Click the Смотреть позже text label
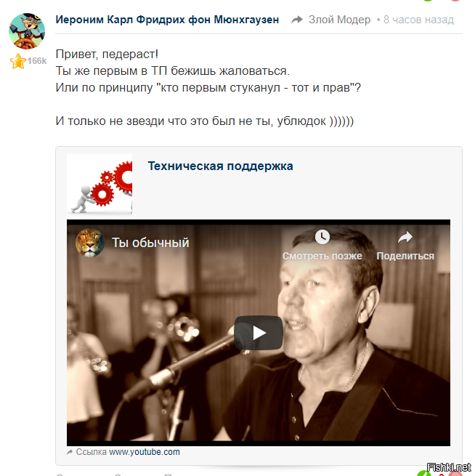 322,256
